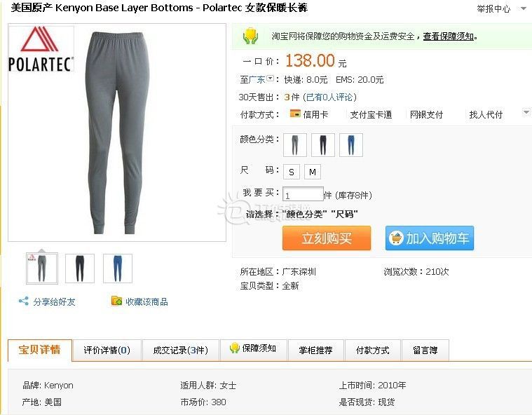Screen dimensions: 532x415
Task: Click the Taobao protection shield icon at top
Action: click(x=251, y=36)
